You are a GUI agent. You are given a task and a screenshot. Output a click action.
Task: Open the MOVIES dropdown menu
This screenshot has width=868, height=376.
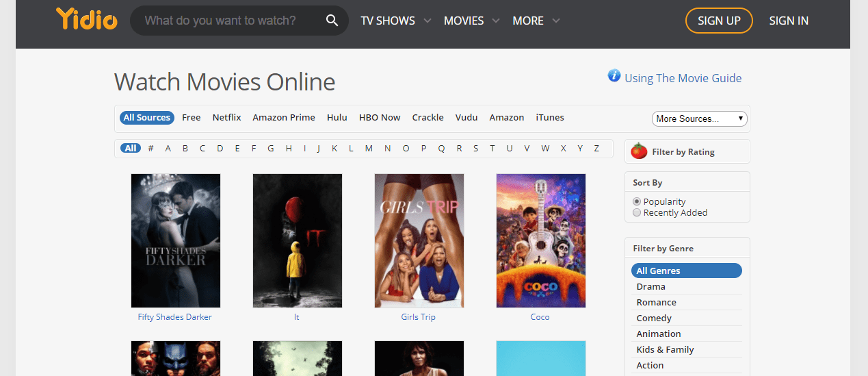click(x=471, y=21)
